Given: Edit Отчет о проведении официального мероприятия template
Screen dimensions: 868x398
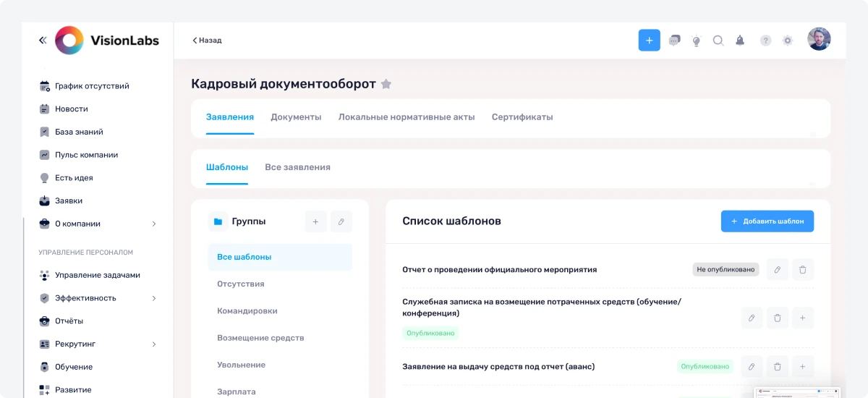Looking at the screenshot, I should (x=777, y=269).
